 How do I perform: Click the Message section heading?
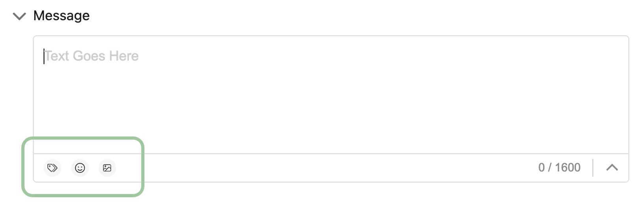point(62,16)
